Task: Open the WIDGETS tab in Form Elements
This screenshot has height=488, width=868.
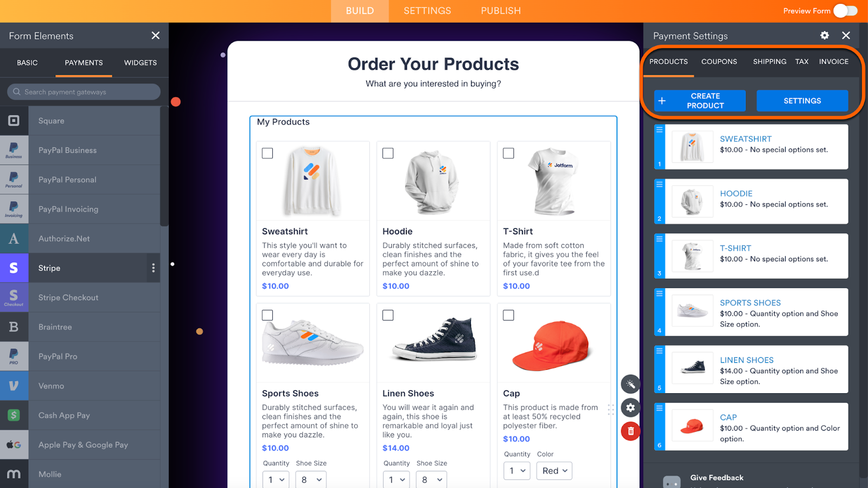Action: (141, 63)
